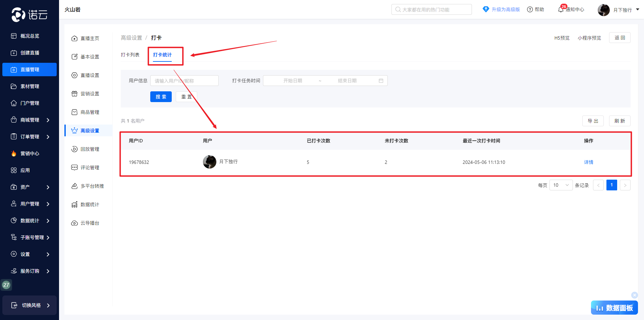Viewport: 644px width, 320px height.
Task: Click the help question mark icon
Action: [530, 10]
